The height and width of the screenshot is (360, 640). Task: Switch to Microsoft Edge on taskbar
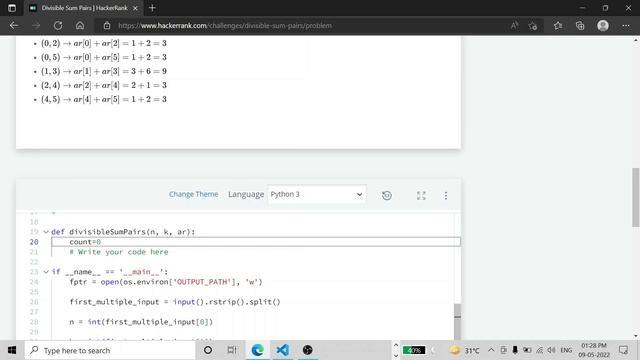tap(258, 350)
